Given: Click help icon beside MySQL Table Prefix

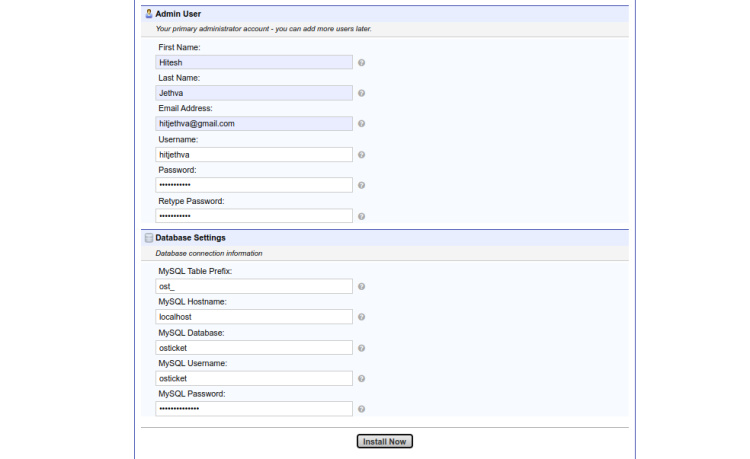Looking at the screenshot, I should pos(361,286).
